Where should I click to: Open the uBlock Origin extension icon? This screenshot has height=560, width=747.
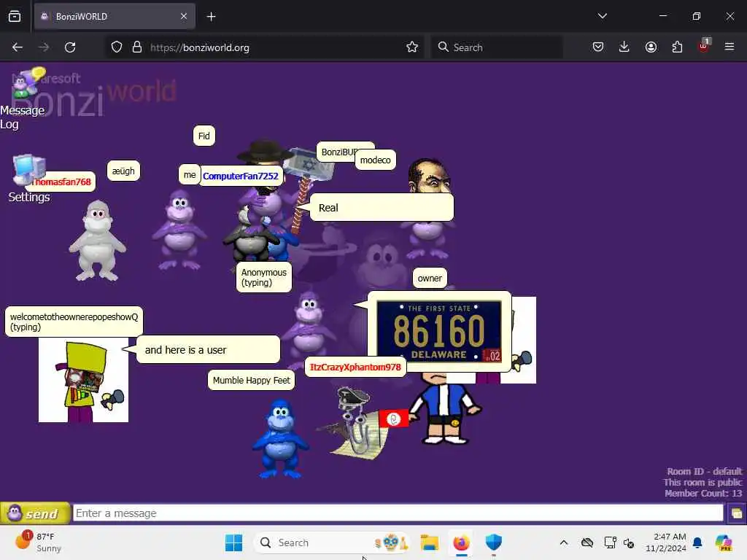[704, 46]
